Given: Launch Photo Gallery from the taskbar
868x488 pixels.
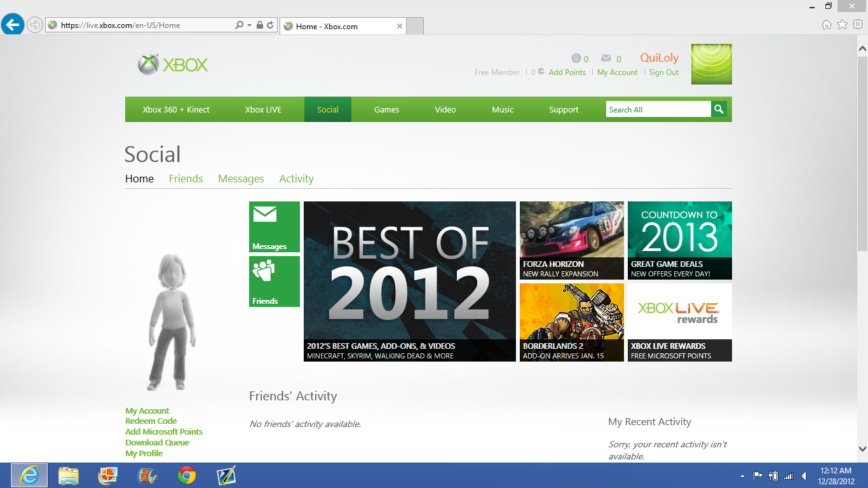Looking at the screenshot, I should pyautogui.click(x=108, y=475).
